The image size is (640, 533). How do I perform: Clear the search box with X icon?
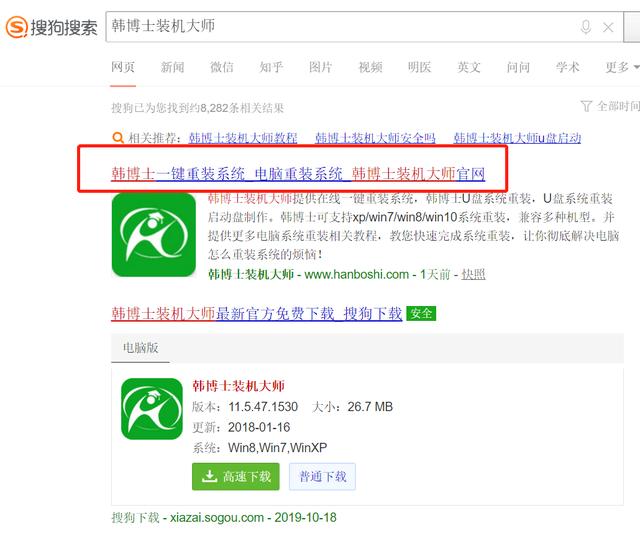click(x=608, y=27)
